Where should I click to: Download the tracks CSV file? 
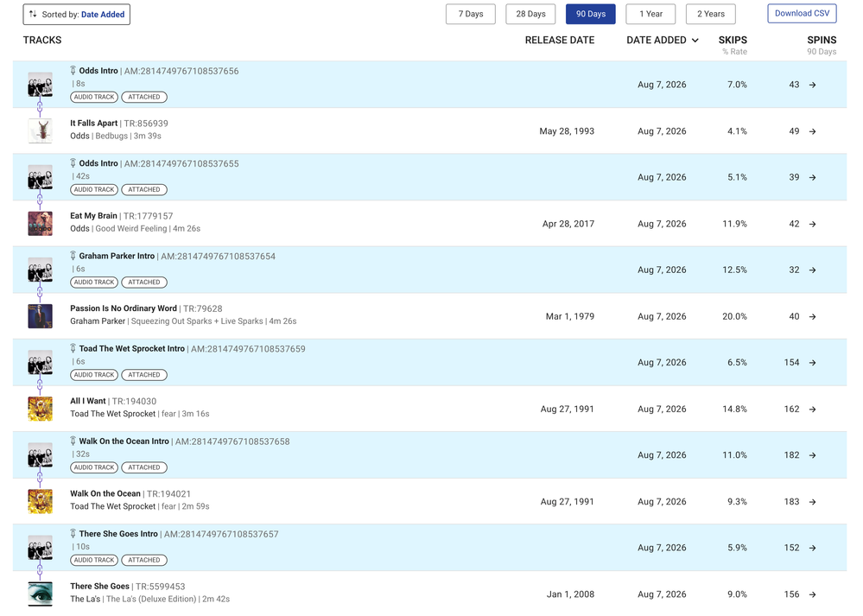[x=802, y=13]
